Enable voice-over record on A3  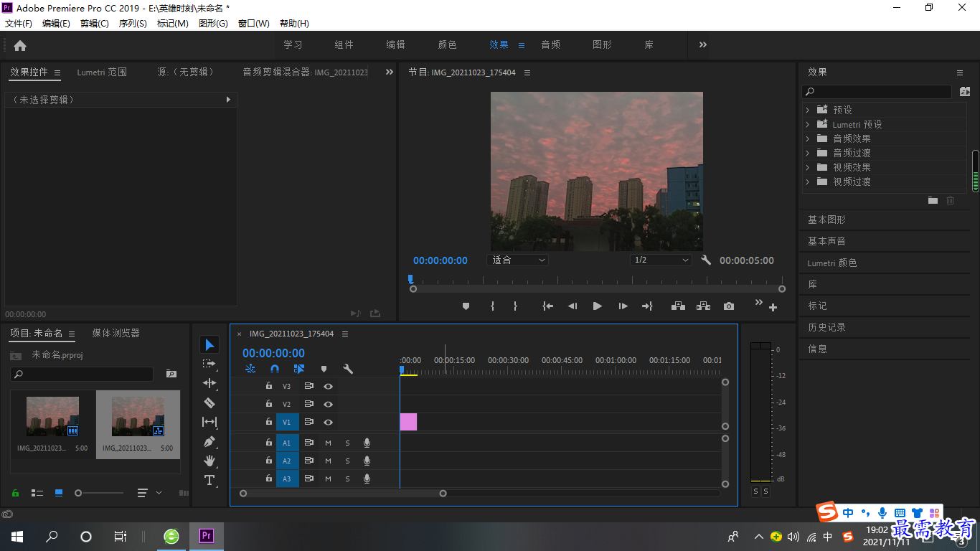point(367,479)
